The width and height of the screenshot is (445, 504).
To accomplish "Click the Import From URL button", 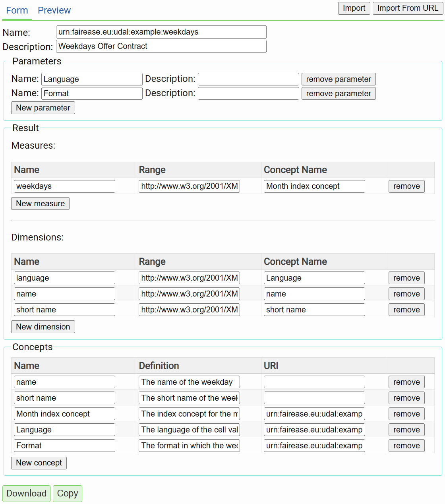I will [408, 8].
